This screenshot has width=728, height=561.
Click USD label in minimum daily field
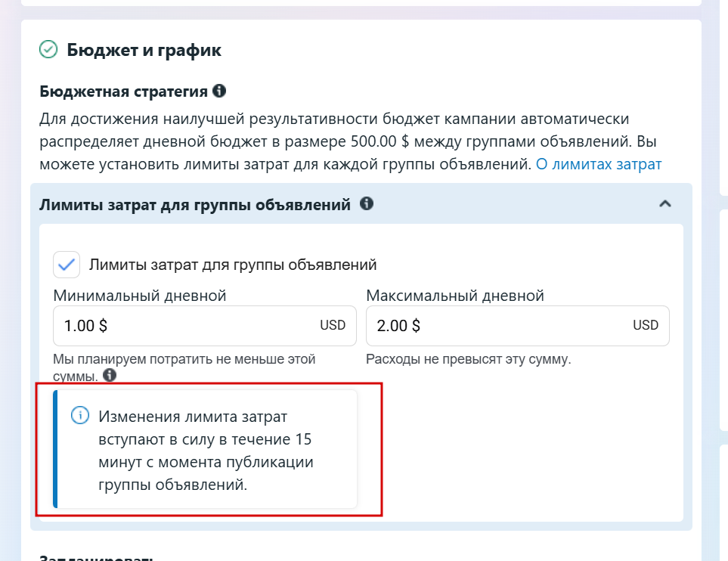point(333,325)
